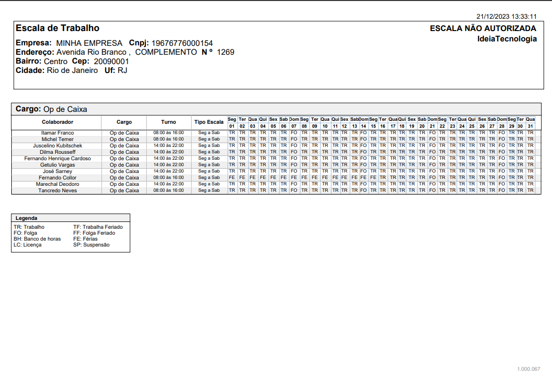
Task: Click the version number 1.000.067
Action: [528, 369]
